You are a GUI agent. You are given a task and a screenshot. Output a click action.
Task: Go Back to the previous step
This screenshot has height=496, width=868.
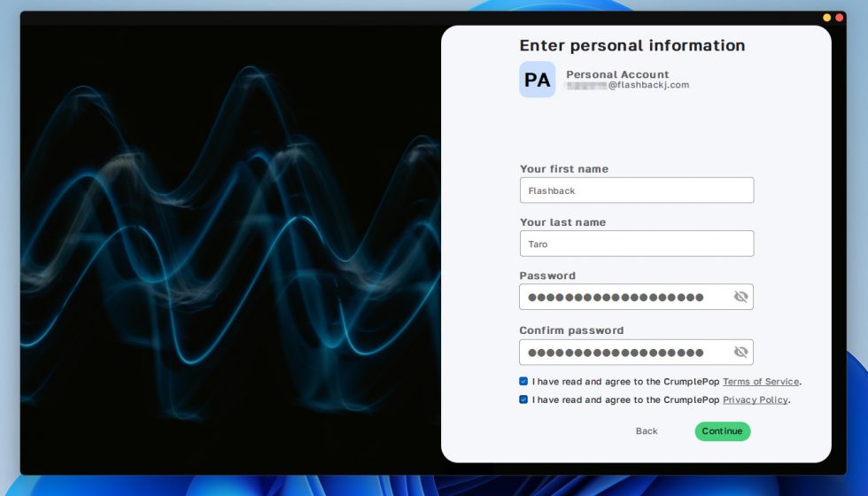pyautogui.click(x=647, y=431)
